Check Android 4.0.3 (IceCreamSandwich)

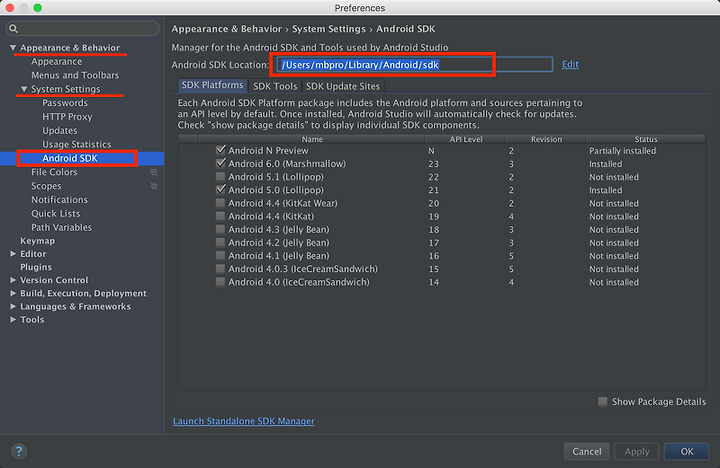220,268
